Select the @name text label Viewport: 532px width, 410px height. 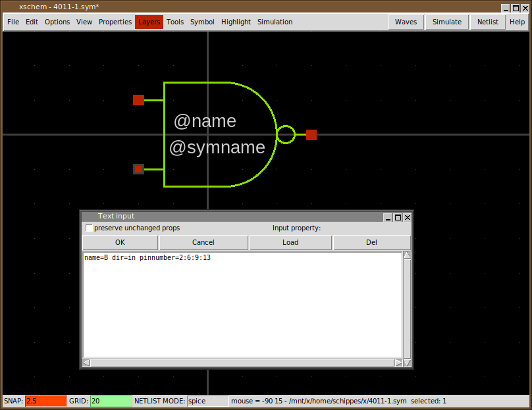point(205,121)
